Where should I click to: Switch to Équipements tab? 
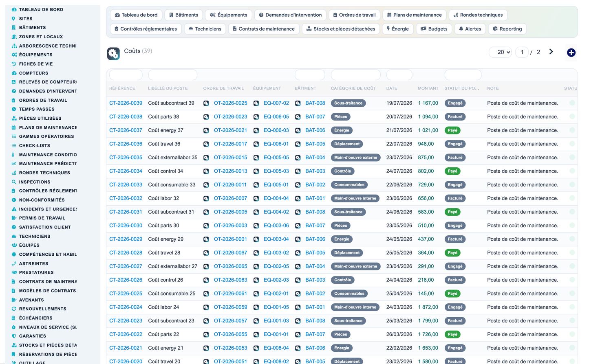point(229,15)
